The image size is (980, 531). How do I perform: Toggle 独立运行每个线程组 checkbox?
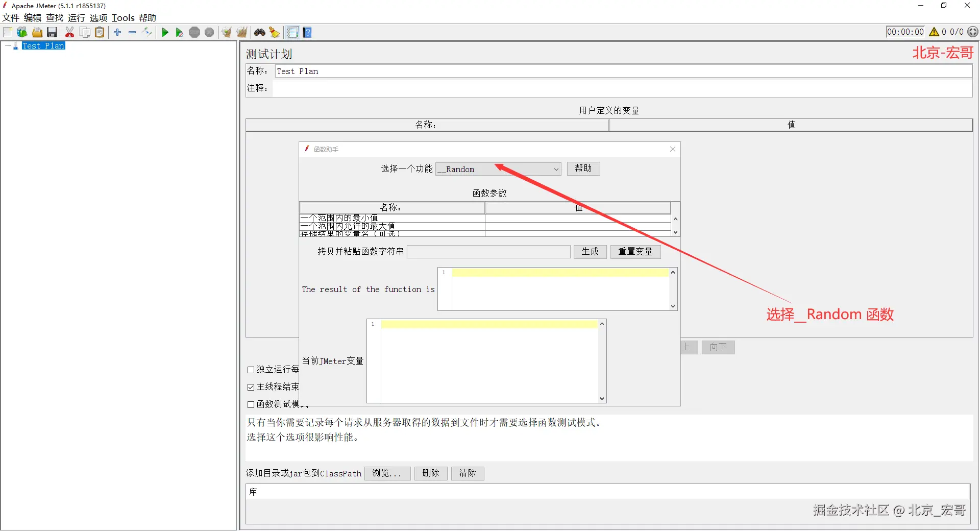pos(251,370)
